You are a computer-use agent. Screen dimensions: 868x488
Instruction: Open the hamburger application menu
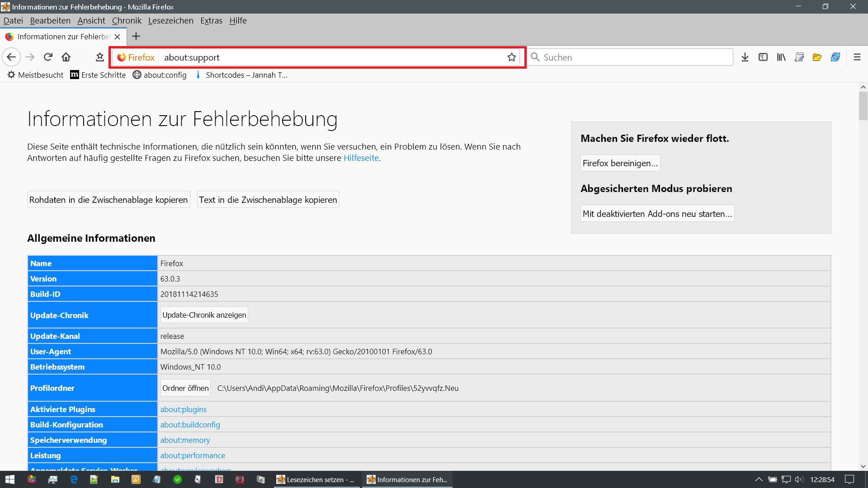coord(857,57)
